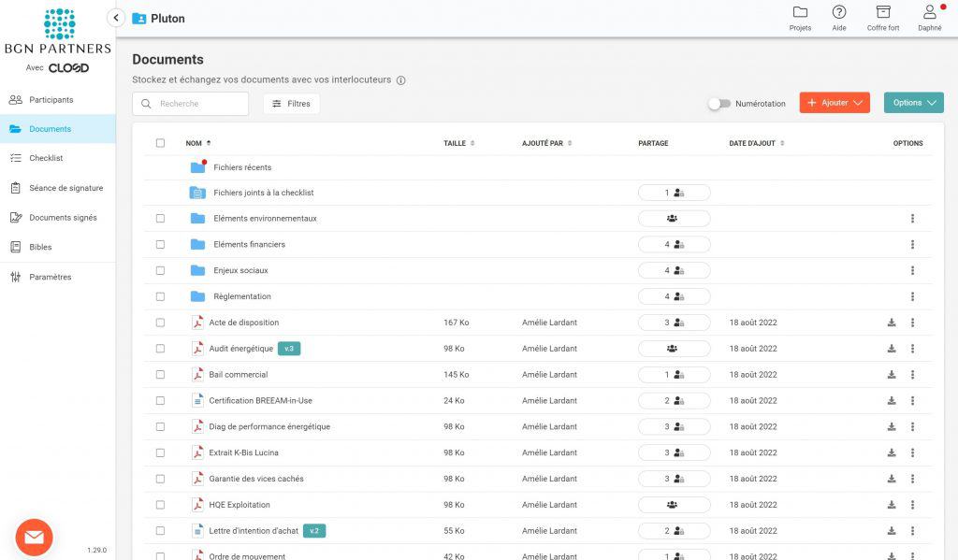Open the Fichiers récents folder icon
The height and width of the screenshot is (560, 958).
click(198, 166)
